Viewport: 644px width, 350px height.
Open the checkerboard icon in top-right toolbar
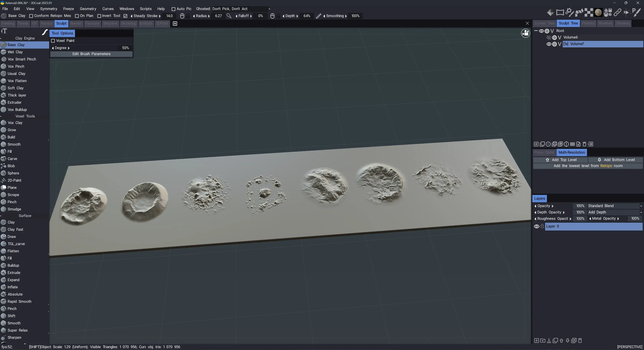pyautogui.click(x=588, y=12)
